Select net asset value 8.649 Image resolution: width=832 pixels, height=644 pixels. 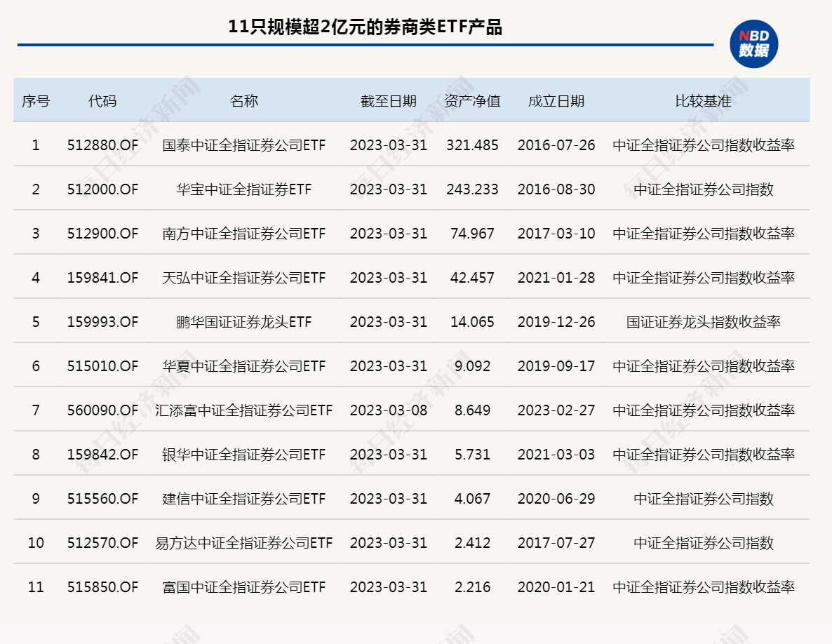click(472, 410)
